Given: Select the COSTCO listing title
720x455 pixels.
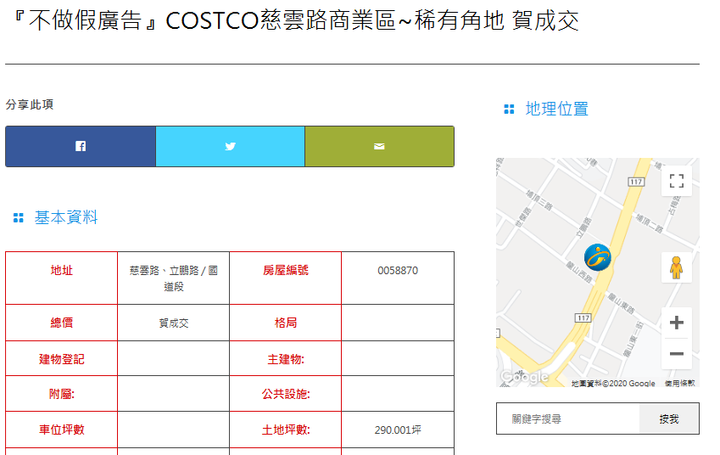Looking at the screenshot, I should (293, 20).
